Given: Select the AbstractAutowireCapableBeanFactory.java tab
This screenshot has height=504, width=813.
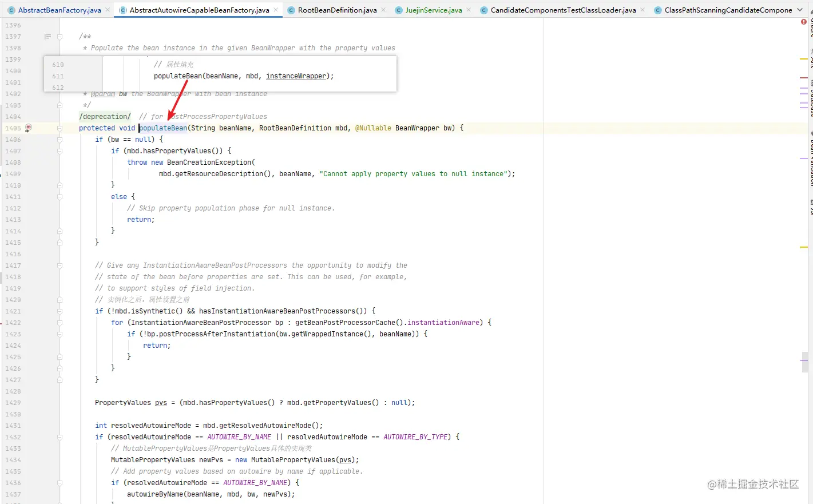Looking at the screenshot, I should click(x=199, y=10).
